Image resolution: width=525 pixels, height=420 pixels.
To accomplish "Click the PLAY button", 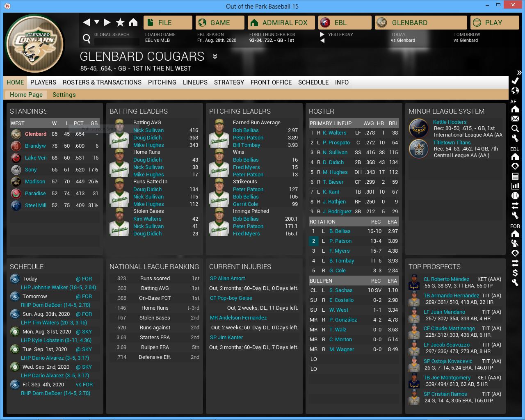I will (494, 23).
